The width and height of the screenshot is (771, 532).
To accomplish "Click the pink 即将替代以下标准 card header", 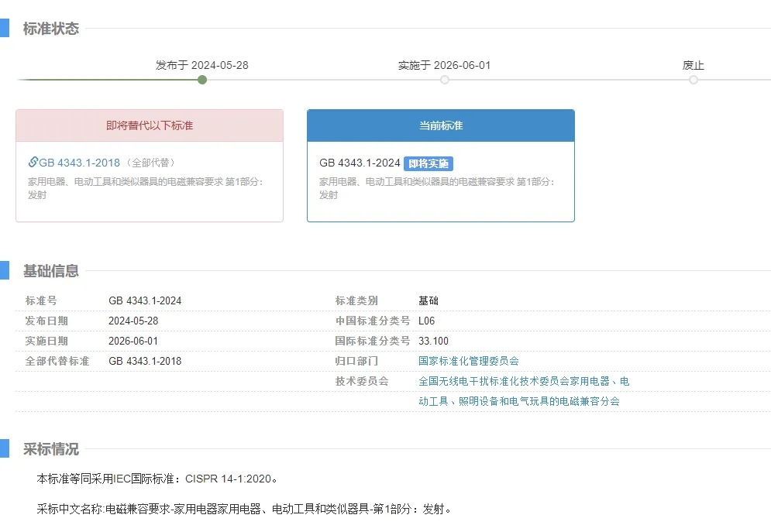I will tap(150, 125).
